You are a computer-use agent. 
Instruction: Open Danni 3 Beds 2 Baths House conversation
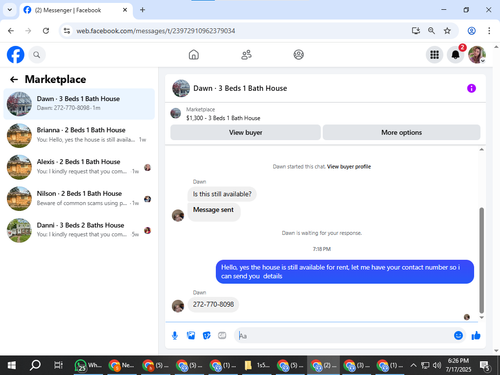pos(79,230)
